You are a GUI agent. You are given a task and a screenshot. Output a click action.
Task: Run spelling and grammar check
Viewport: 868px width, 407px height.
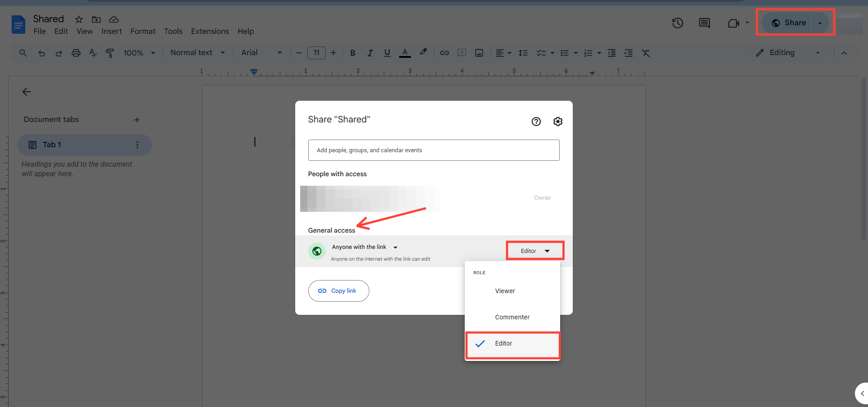click(93, 53)
